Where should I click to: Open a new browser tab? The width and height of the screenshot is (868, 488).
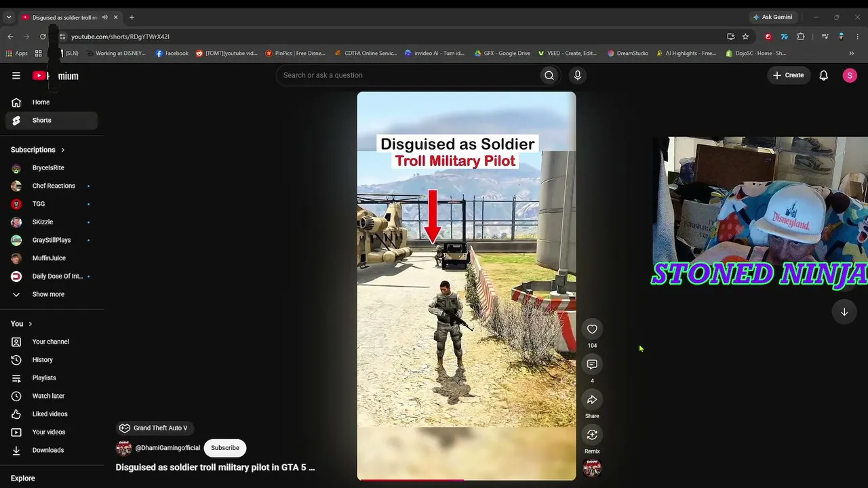tap(132, 17)
